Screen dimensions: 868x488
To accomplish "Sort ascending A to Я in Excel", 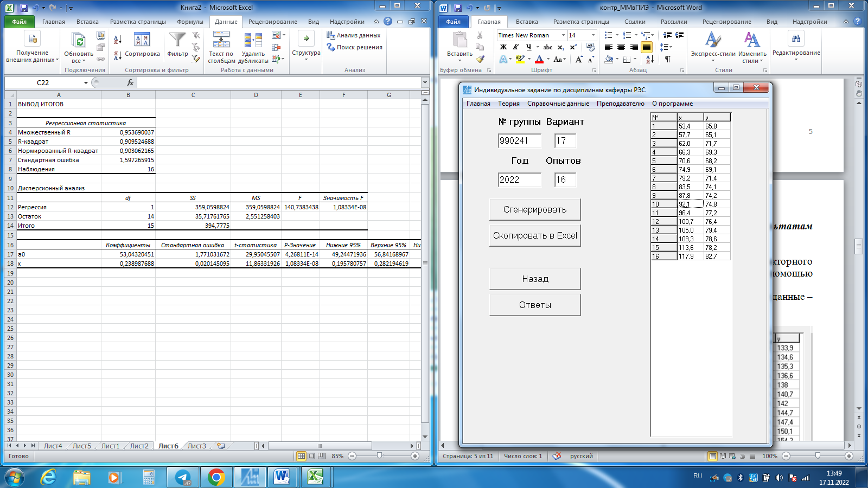I will 118,40.
